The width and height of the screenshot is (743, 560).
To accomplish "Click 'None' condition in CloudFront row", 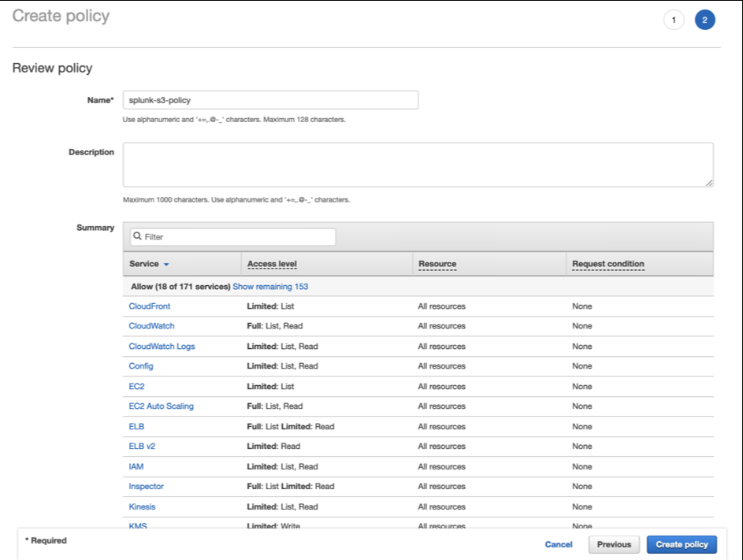I will coord(582,306).
